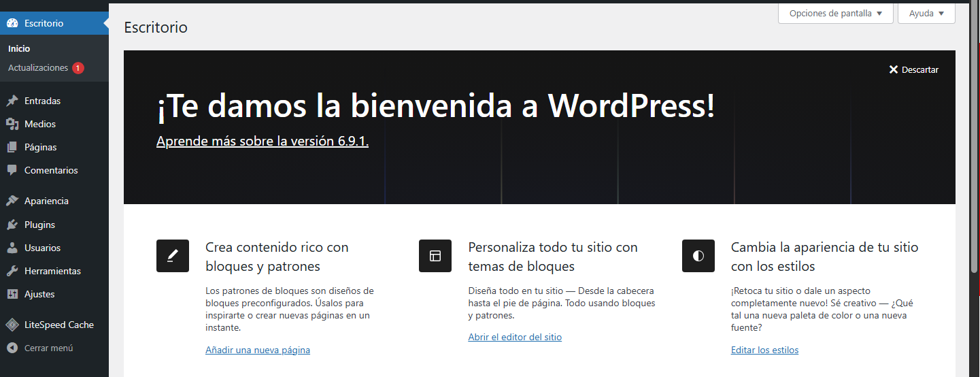Open the link about version 6.9.1
Image resolution: width=980 pixels, height=377 pixels.
[x=262, y=141]
